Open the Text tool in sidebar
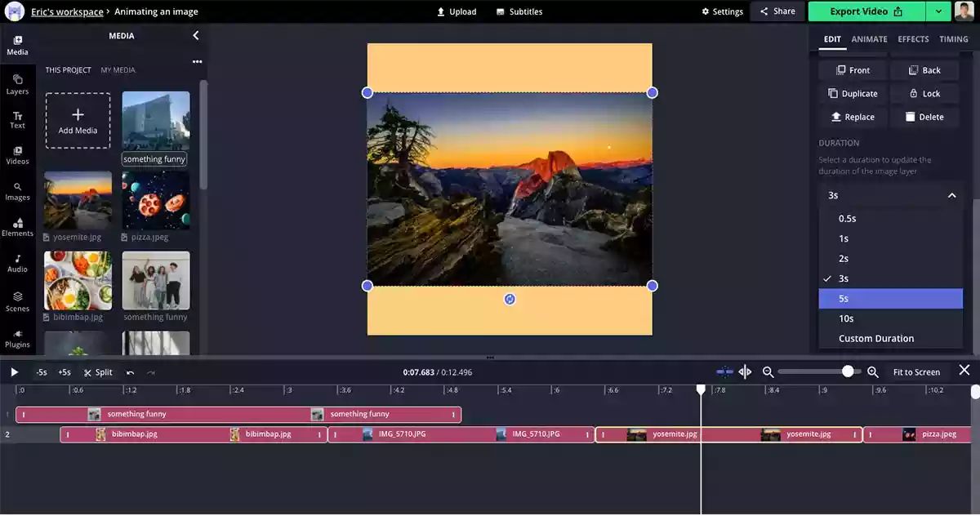Image resolution: width=980 pixels, height=516 pixels. click(x=17, y=120)
